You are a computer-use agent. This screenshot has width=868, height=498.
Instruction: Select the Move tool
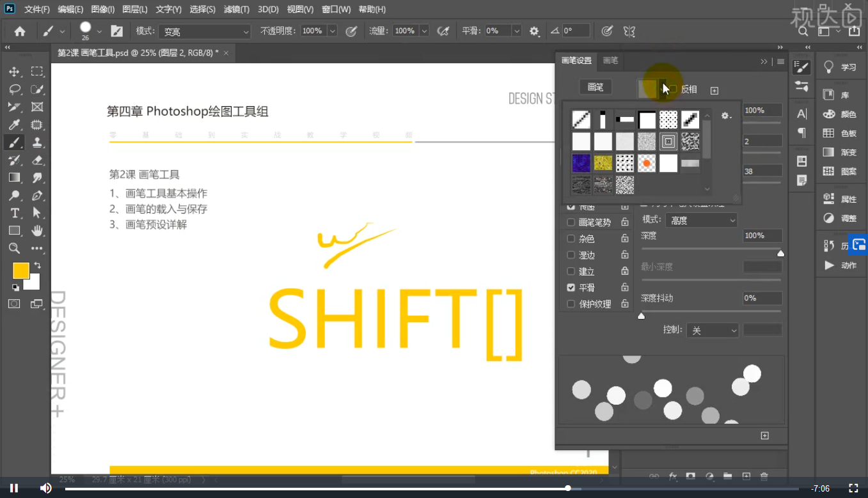tap(14, 72)
